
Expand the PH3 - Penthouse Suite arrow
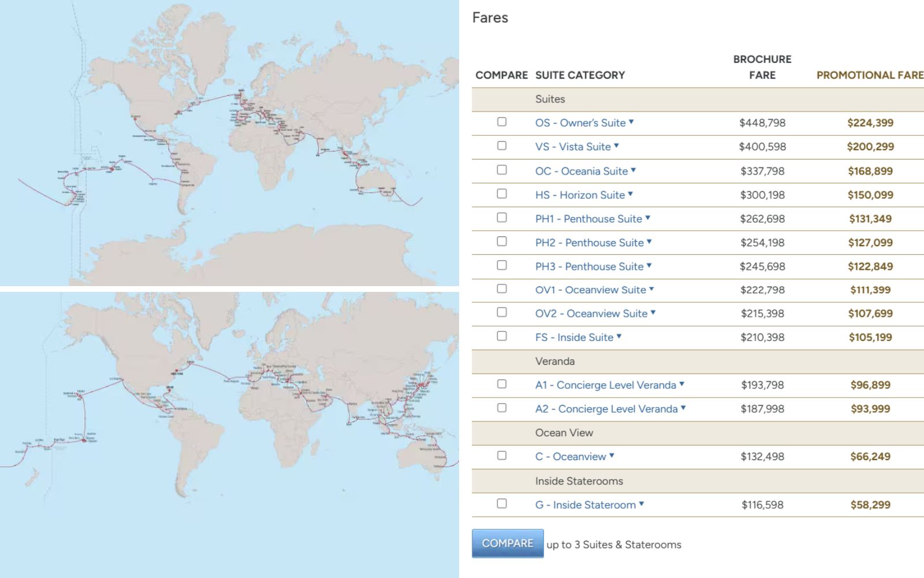[x=649, y=265]
